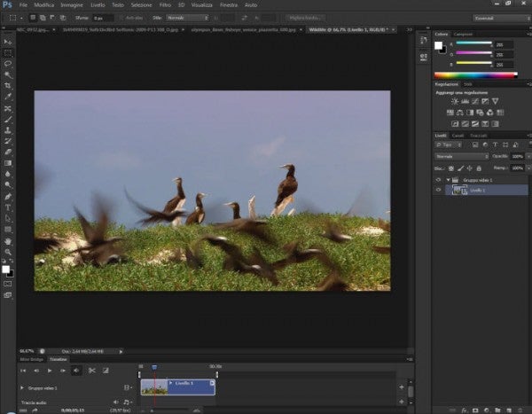Toggle audio mute button in Timeline controls
Viewport: 532px width, 414px height.
[x=76, y=370]
